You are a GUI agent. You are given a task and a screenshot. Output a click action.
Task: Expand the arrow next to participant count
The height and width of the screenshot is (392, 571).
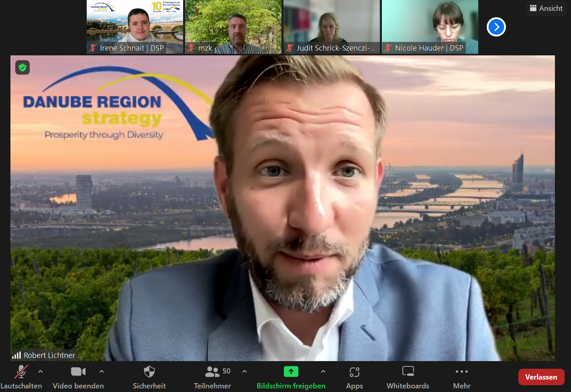click(x=245, y=372)
